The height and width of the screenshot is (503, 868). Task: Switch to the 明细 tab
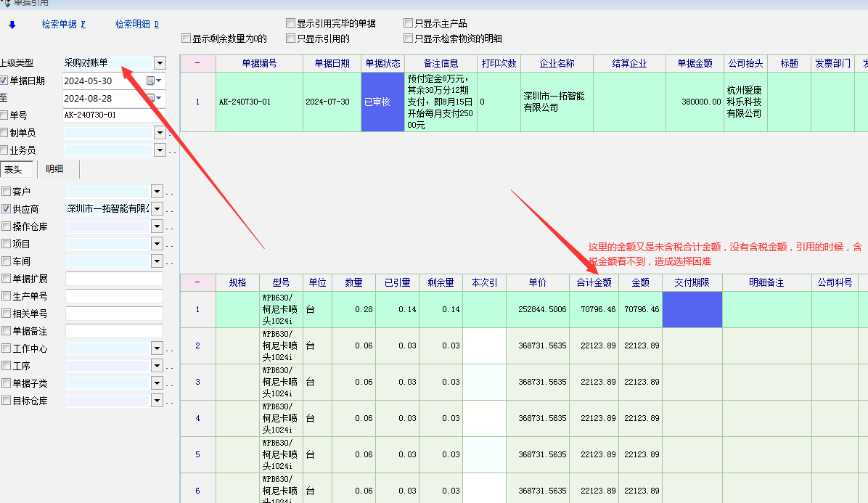point(54,169)
